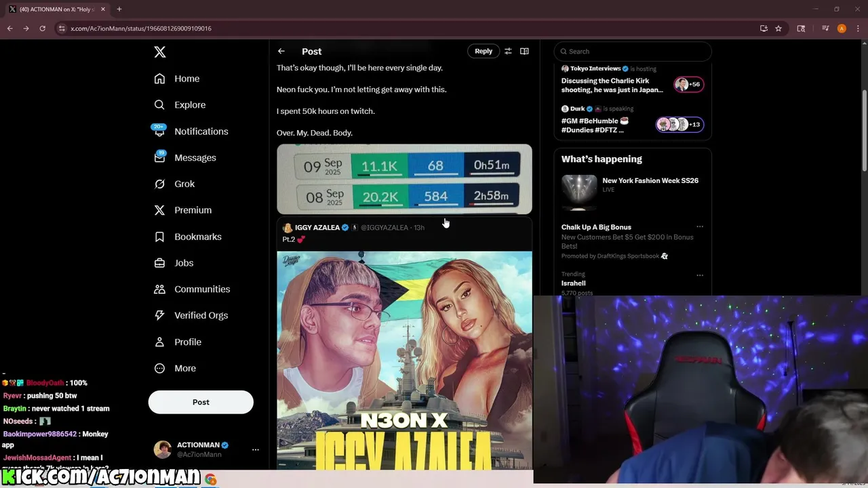Open the viewer stats image
This screenshot has height=488, width=868.
404,179
